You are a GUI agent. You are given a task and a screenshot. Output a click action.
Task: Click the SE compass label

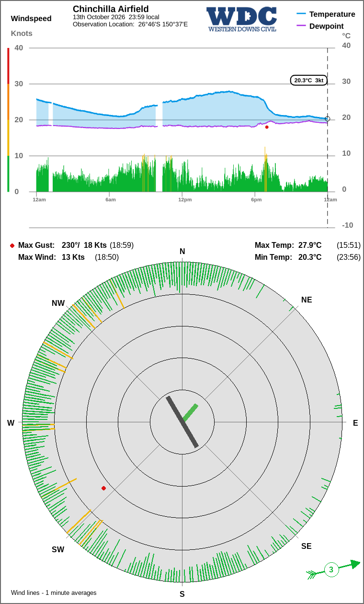(307, 546)
